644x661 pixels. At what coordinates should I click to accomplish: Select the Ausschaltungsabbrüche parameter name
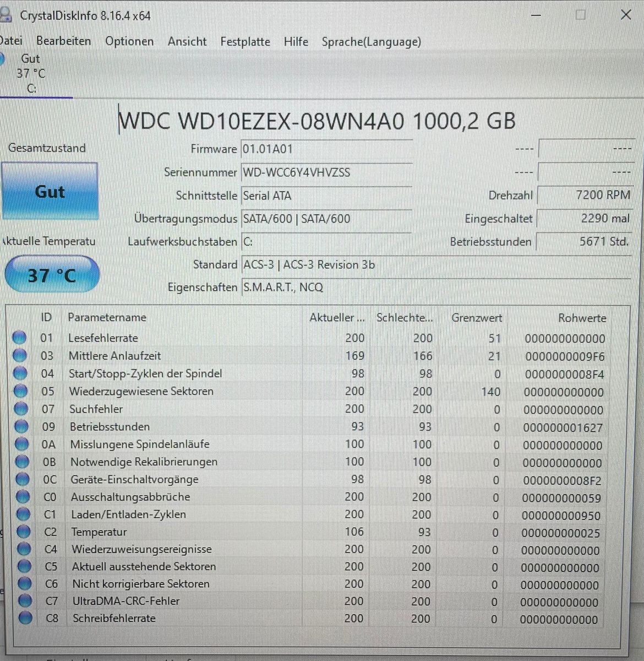[x=130, y=497]
